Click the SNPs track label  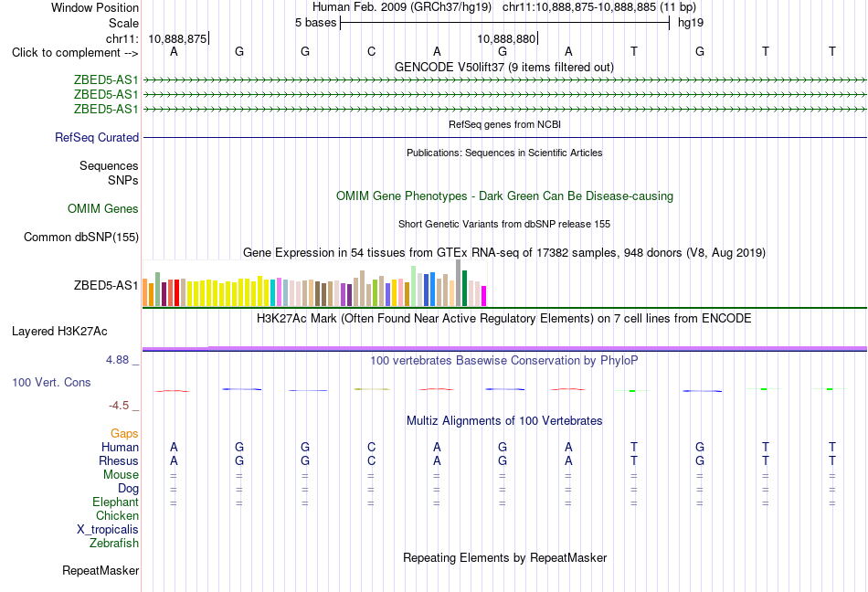[x=123, y=180]
